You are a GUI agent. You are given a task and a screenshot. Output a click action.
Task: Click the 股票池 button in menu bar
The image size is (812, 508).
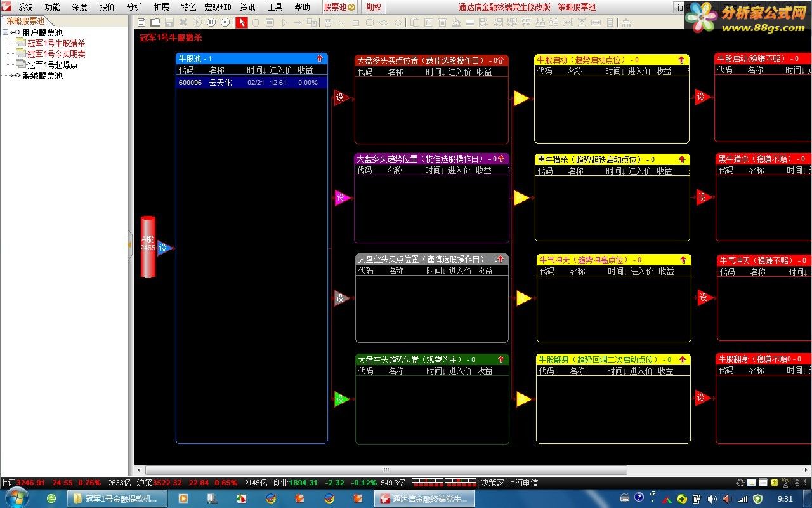(339, 7)
